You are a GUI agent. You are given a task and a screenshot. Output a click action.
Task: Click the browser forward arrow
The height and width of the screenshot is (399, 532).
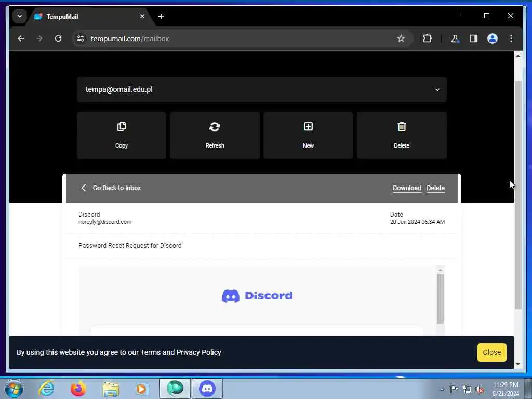pos(39,38)
